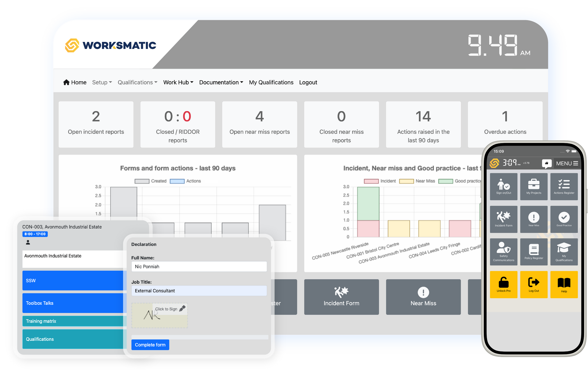
Task: Open My Projects from the mobile menu
Action: coord(534,187)
